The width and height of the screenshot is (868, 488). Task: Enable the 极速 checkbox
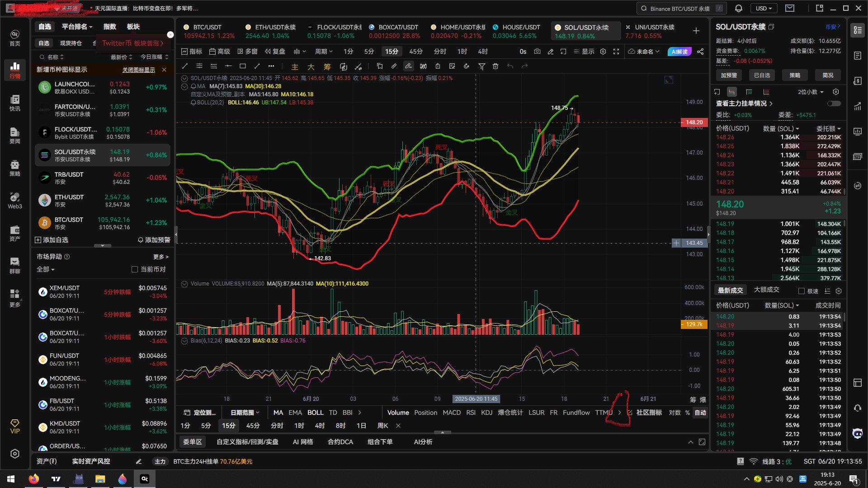pyautogui.click(x=802, y=291)
